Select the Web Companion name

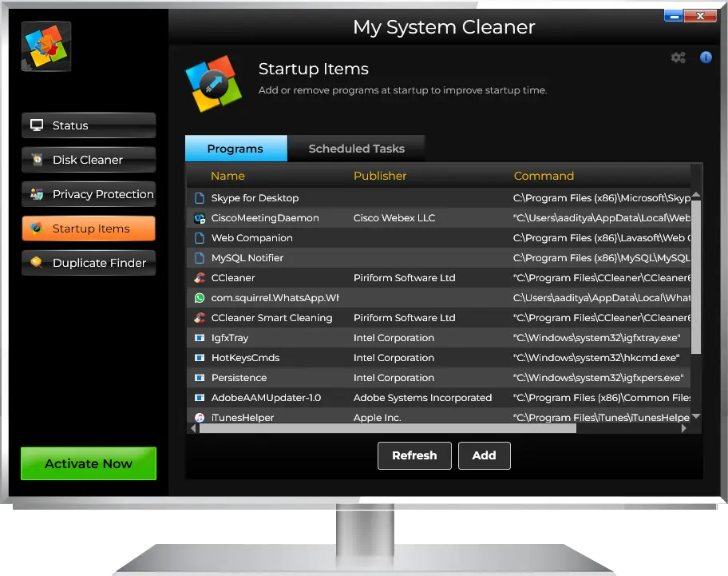pos(252,238)
